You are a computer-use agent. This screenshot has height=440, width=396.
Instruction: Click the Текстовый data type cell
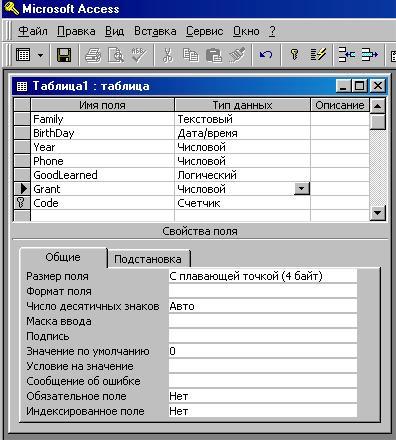242,119
